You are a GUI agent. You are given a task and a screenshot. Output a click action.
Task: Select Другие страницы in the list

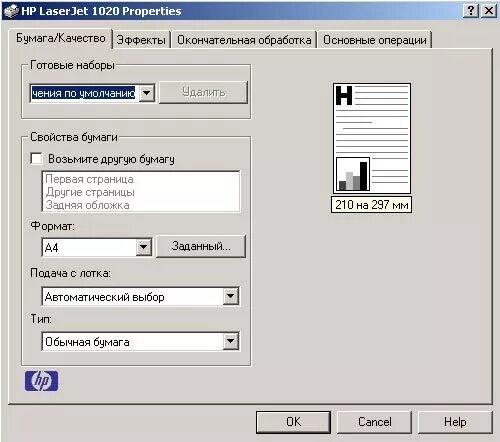pos(90,192)
